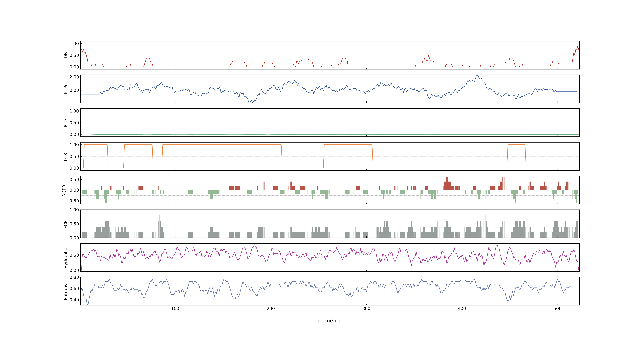This screenshot has height=343, width=644.
Task: Click the Entropy y-axis label
Action: [x=66, y=291]
